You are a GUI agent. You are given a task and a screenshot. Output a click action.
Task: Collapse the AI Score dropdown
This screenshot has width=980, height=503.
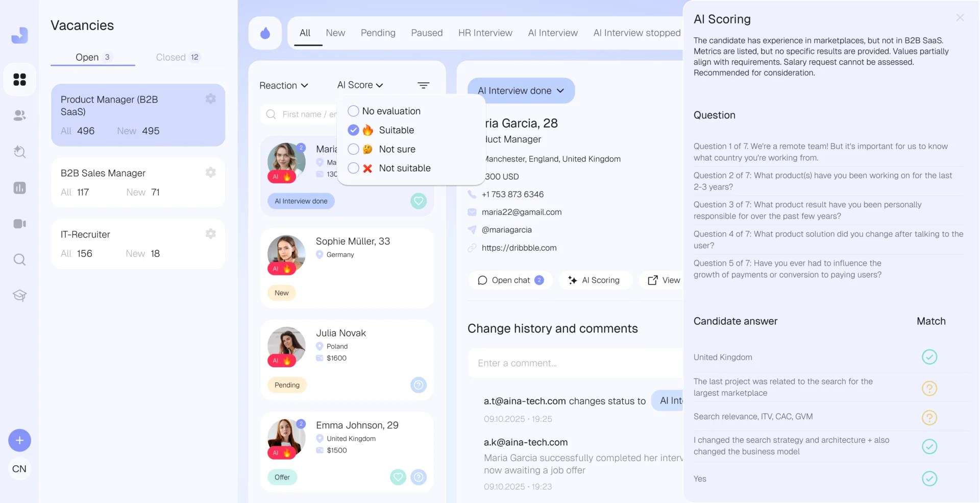click(x=360, y=85)
